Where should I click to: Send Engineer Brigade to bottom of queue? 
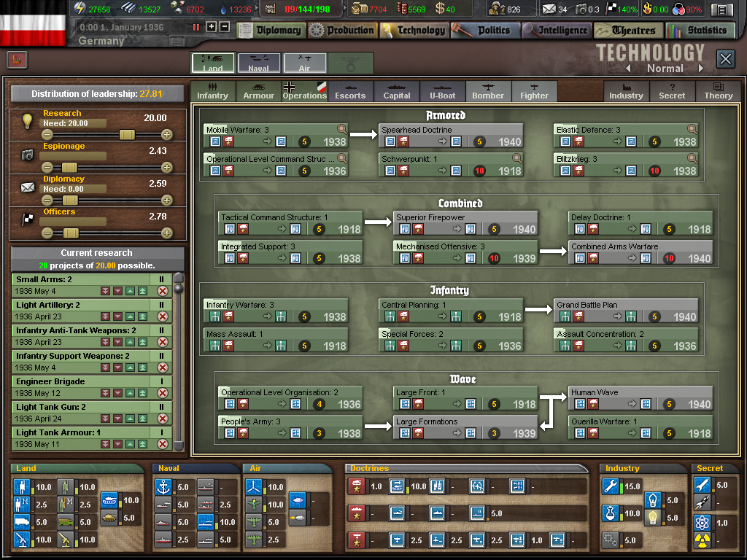click(105, 393)
